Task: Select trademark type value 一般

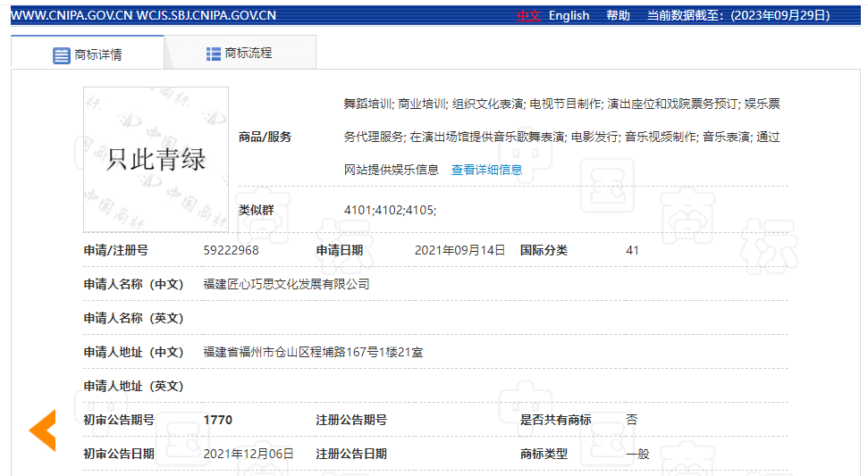Action: 637,454
